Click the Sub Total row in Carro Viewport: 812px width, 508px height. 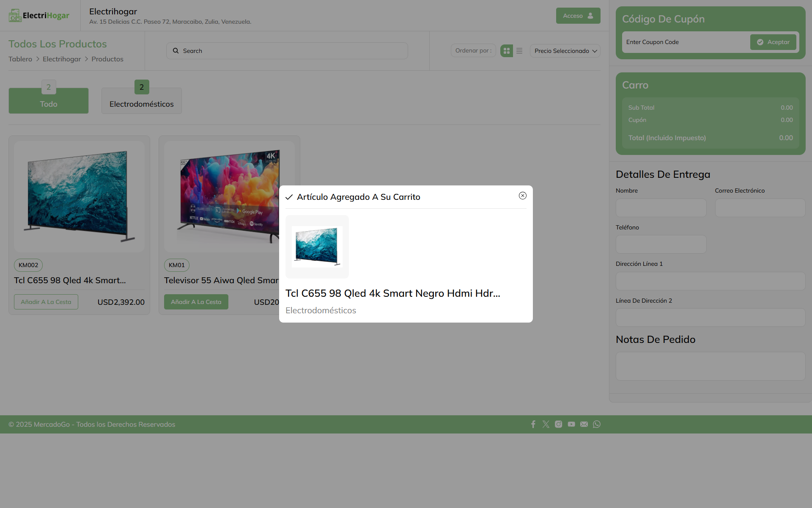point(710,108)
